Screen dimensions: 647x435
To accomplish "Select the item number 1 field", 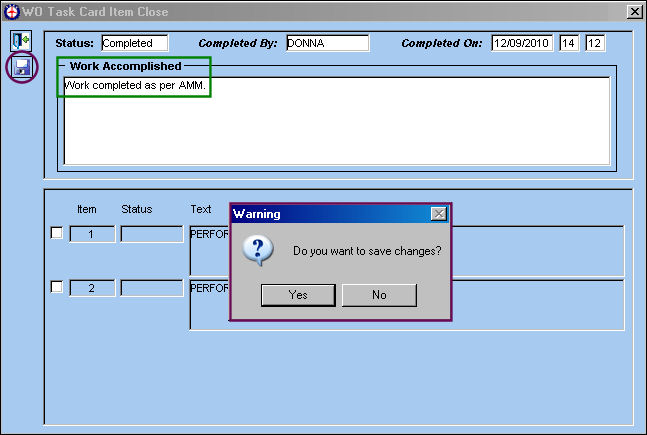I will pos(92,234).
